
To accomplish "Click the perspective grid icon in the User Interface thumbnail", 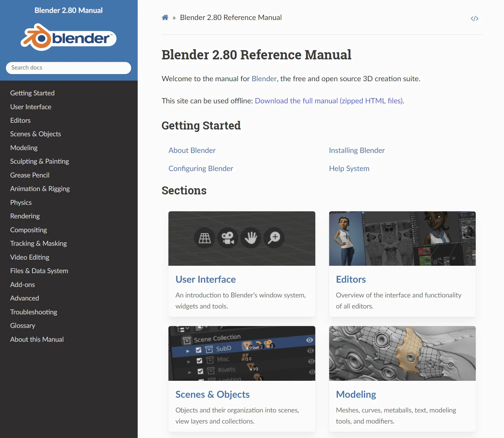I will tap(205, 238).
